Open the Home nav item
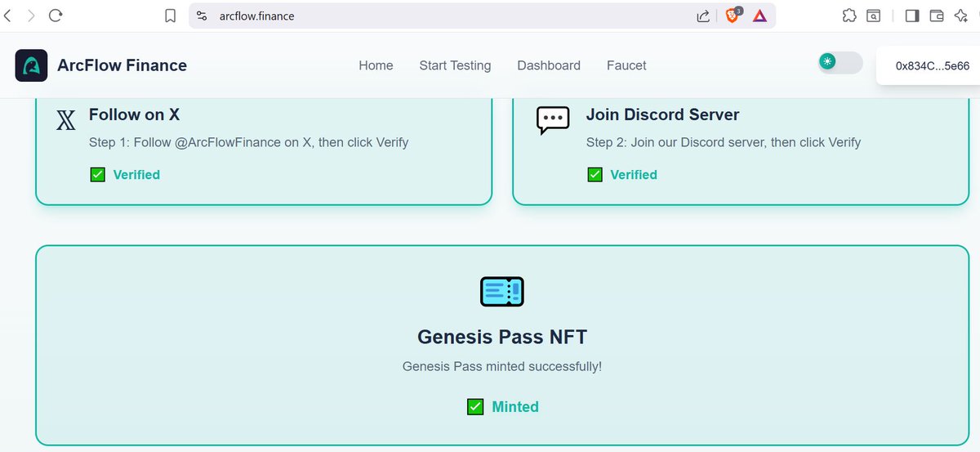 376,65
